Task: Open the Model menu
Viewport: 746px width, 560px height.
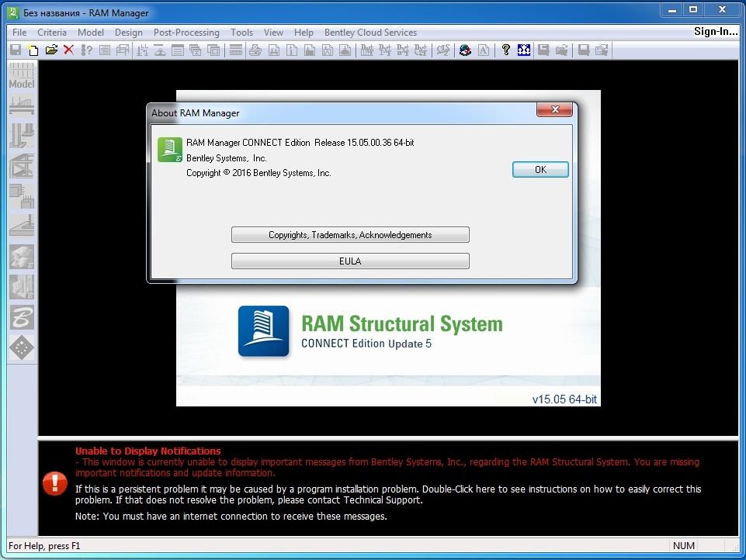Action: tap(90, 33)
